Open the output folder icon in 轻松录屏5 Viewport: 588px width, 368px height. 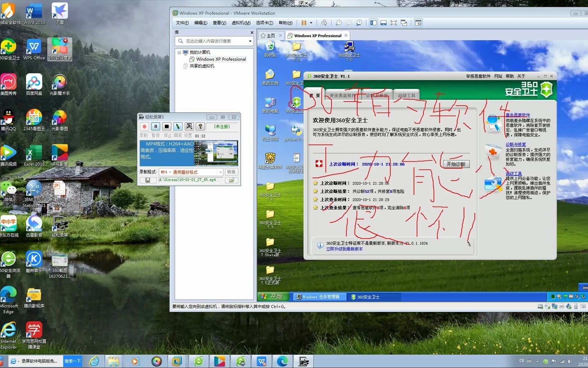[231, 180]
